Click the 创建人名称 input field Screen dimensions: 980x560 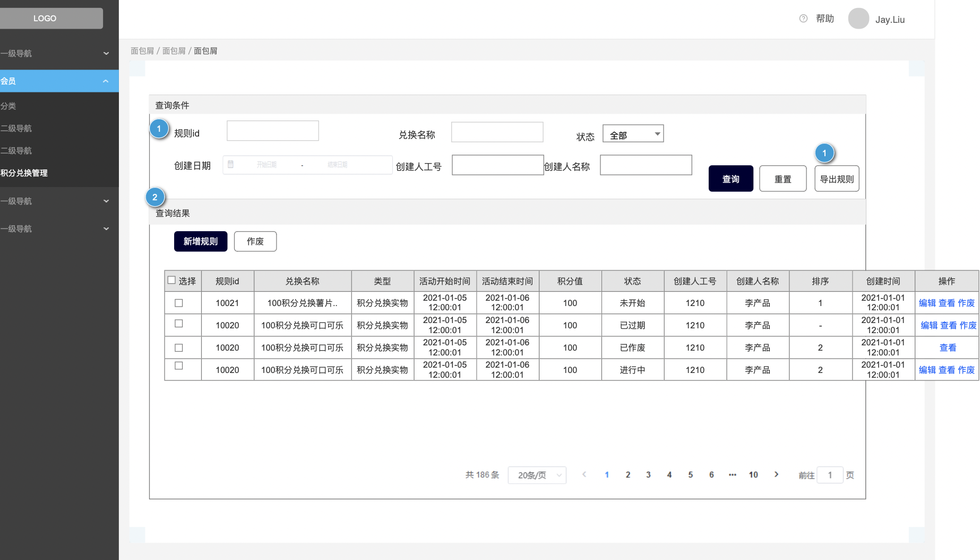tap(646, 165)
